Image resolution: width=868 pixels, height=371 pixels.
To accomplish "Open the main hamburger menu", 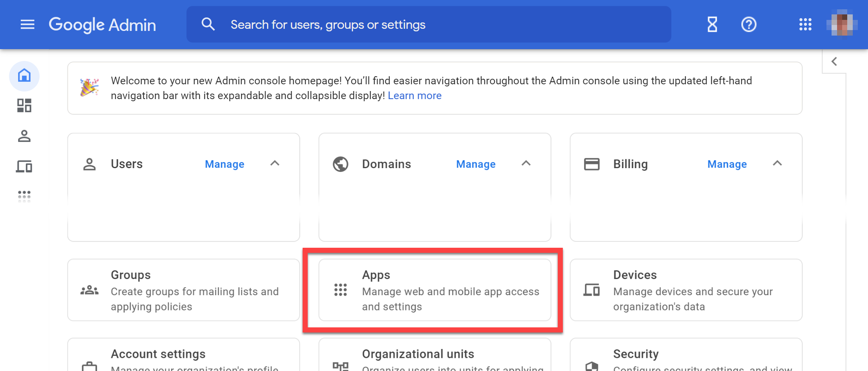I will click(28, 25).
